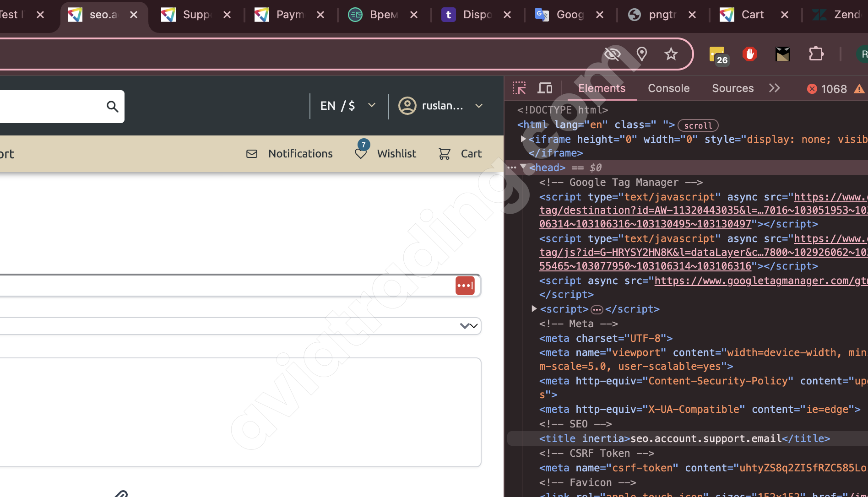Expand the collapsed script element node
The height and width of the screenshot is (497, 868).
[534, 309]
